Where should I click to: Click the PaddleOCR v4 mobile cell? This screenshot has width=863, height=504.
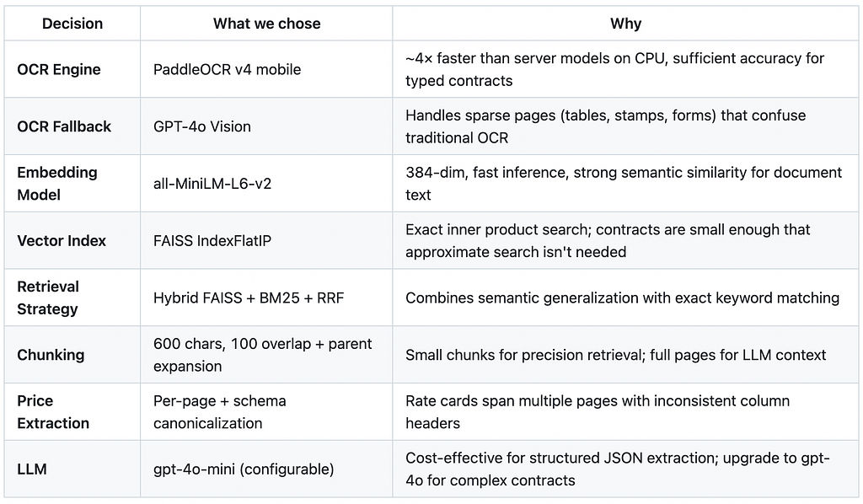[227, 69]
